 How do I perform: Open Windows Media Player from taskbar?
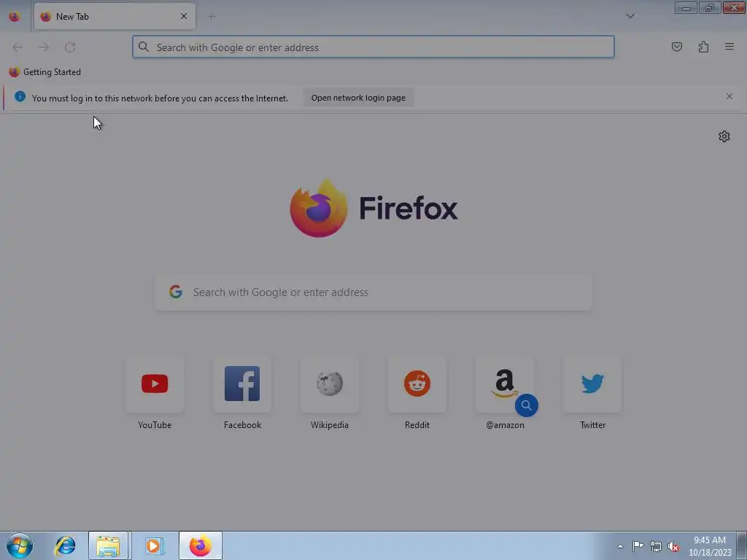[153, 545]
